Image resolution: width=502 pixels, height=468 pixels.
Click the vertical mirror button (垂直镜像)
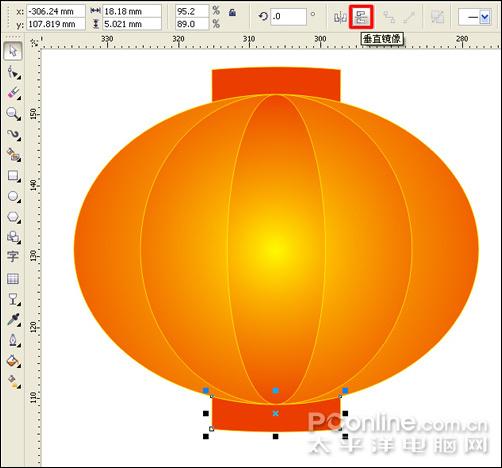tap(361, 17)
